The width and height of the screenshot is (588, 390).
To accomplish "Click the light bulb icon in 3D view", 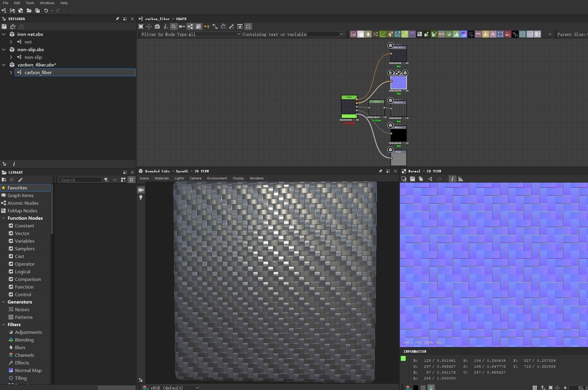I will pos(141,197).
